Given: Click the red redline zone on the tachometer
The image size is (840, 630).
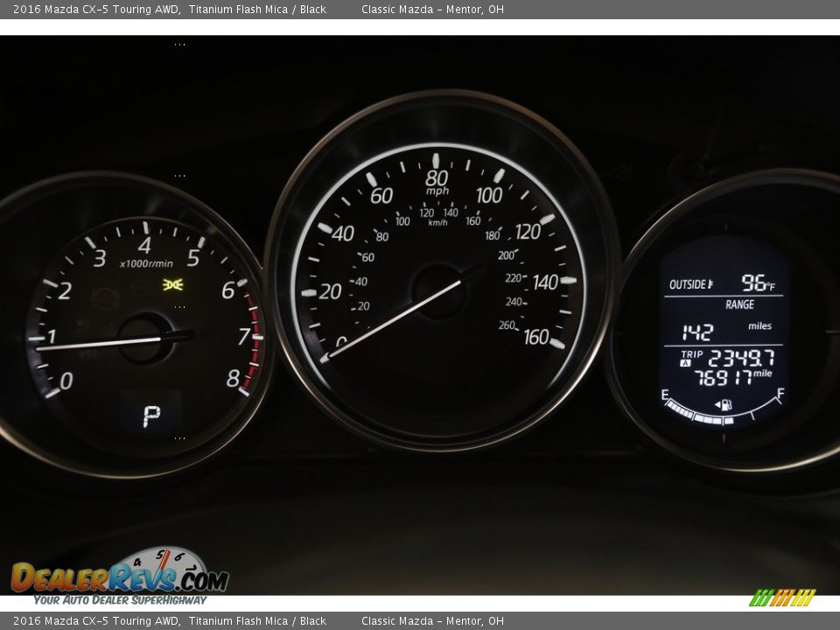Looking at the screenshot, I should [x=255, y=341].
